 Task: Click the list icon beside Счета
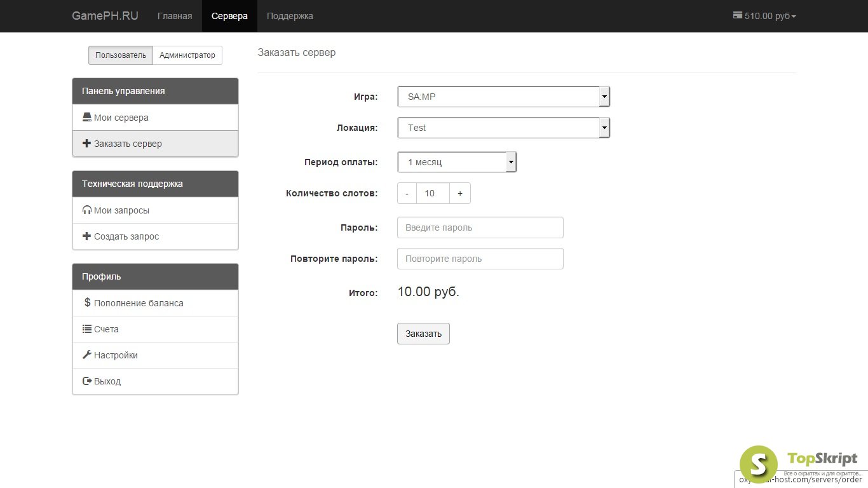click(87, 329)
